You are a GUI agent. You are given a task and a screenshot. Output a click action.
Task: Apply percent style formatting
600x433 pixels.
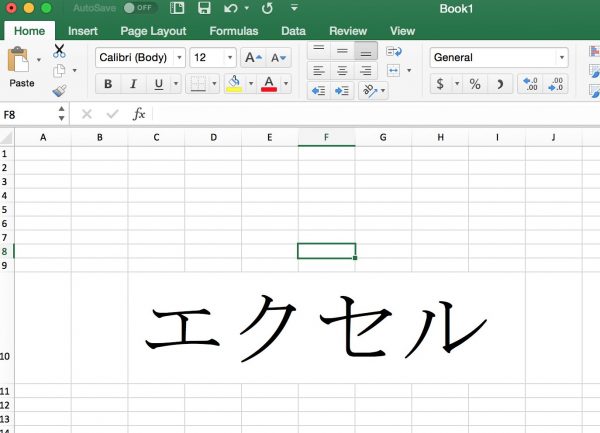(474, 83)
